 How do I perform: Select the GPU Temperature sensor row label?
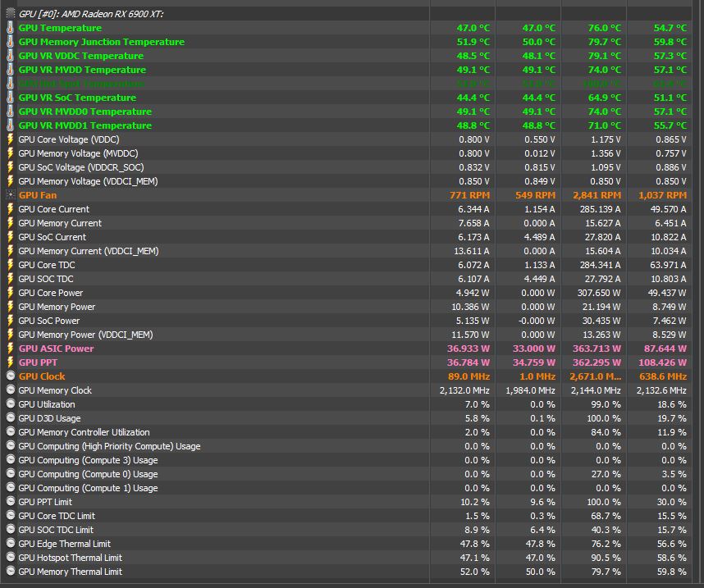click(x=60, y=28)
